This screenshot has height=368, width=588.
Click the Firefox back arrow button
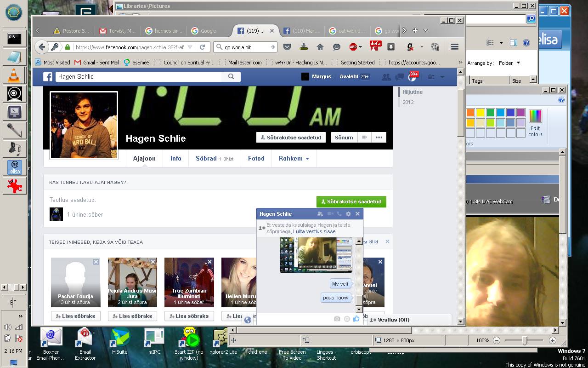coord(42,47)
